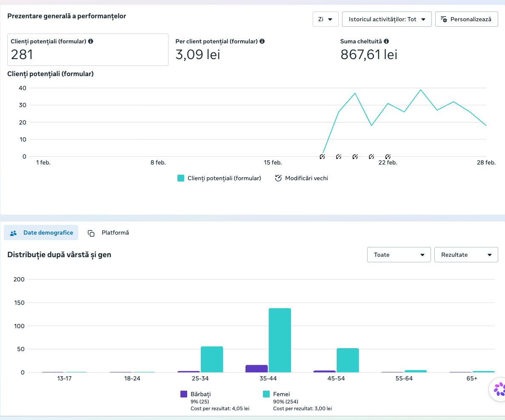Click info icon beside the boxed Clienți potențiali (formular) metric
This screenshot has height=420, width=505.
click(91, 41)
